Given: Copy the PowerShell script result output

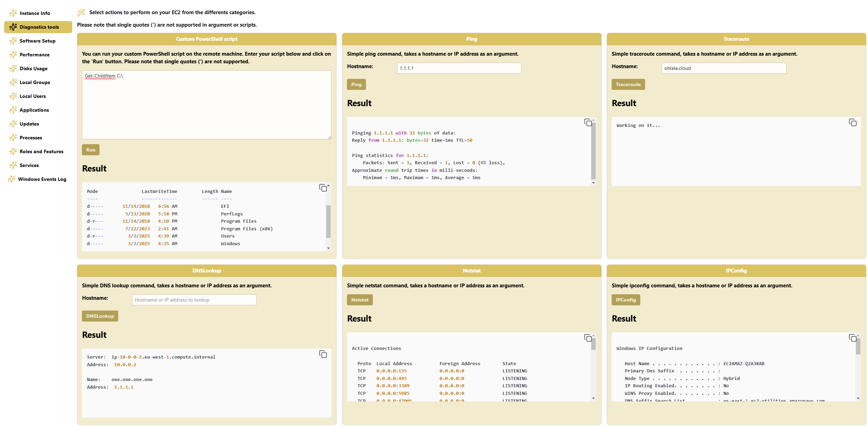Looking at the screenshot, I should coord(323,188).
